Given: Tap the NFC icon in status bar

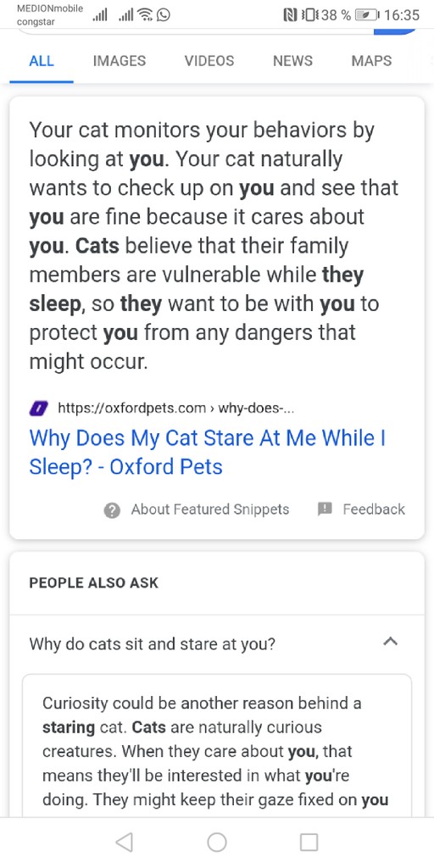Looking at the screenshot, I should 290,15.
